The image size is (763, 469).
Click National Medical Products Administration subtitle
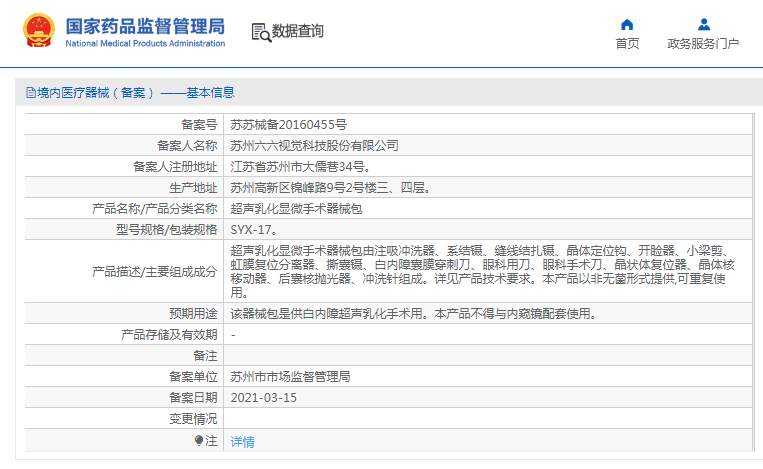(x=145, y=43)
